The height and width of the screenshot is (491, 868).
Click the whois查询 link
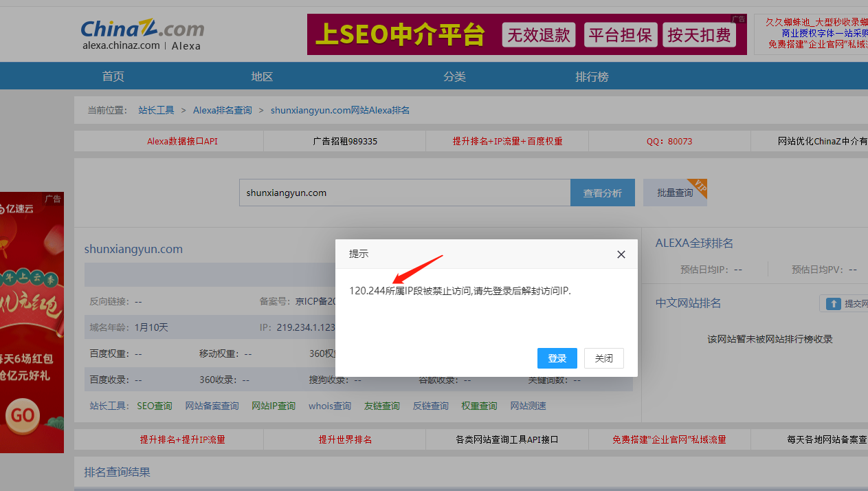pyautogui.click(x=329, y=406)
